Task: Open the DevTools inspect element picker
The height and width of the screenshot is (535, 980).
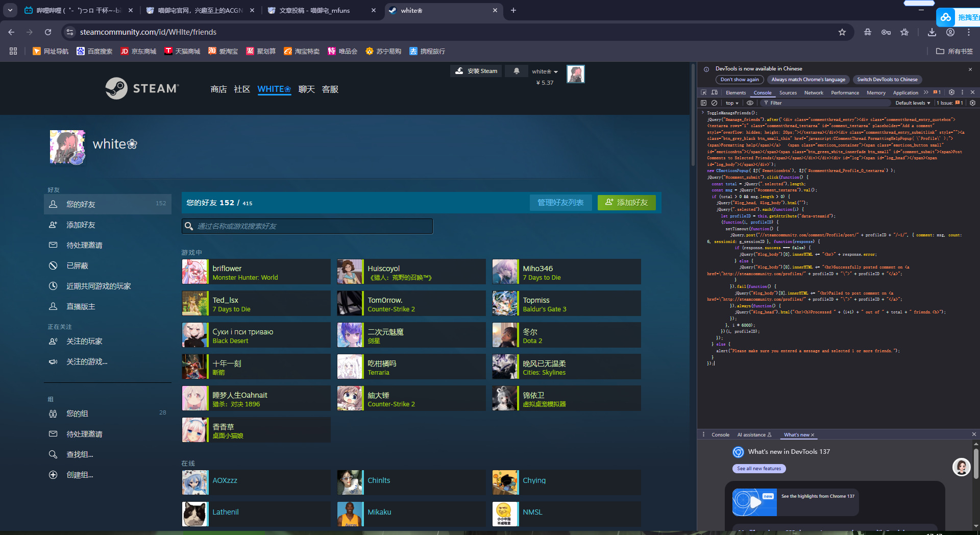Action: 704,92
